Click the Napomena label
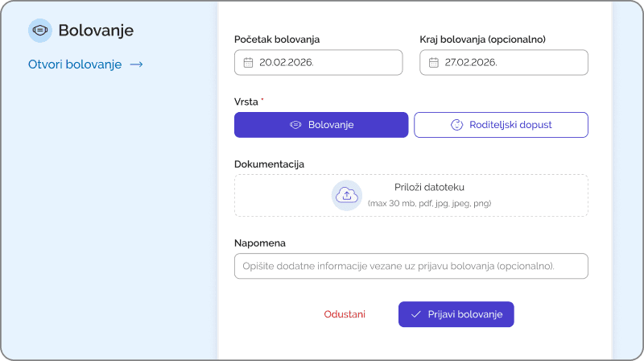644x361 pixels. pyautogui.click(x=259, y=243)
